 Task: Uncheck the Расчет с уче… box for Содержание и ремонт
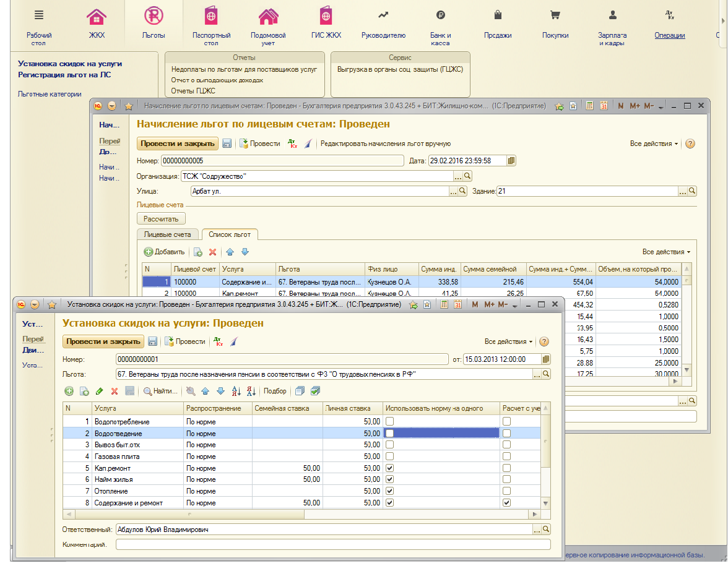[506, 502]
